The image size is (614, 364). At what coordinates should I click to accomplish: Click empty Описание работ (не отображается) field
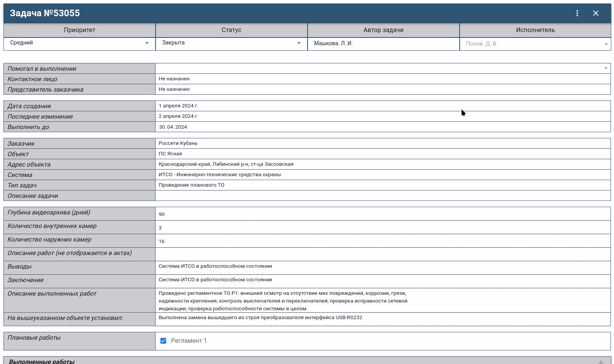pyautogui.click(x=383, y=254)
